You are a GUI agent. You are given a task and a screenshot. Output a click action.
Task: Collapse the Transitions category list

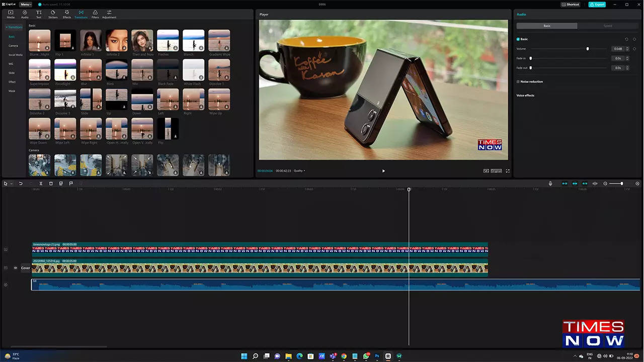(x=14, y=27)
